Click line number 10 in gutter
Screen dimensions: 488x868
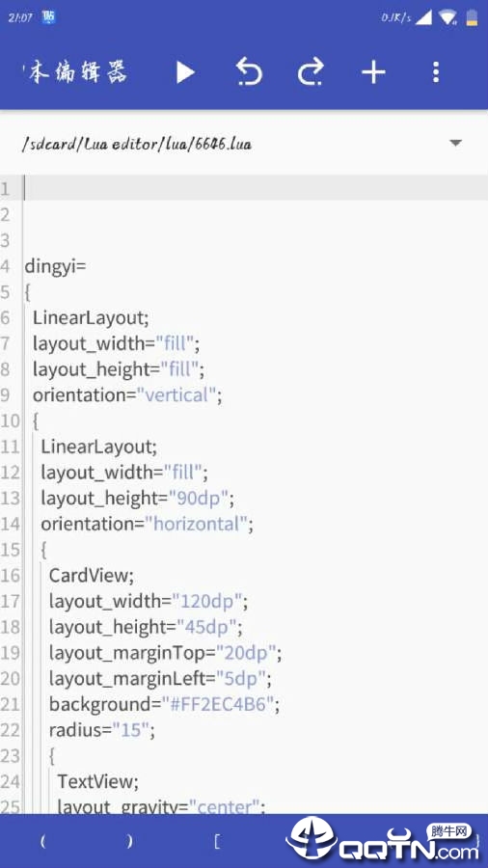coord(10,421)
